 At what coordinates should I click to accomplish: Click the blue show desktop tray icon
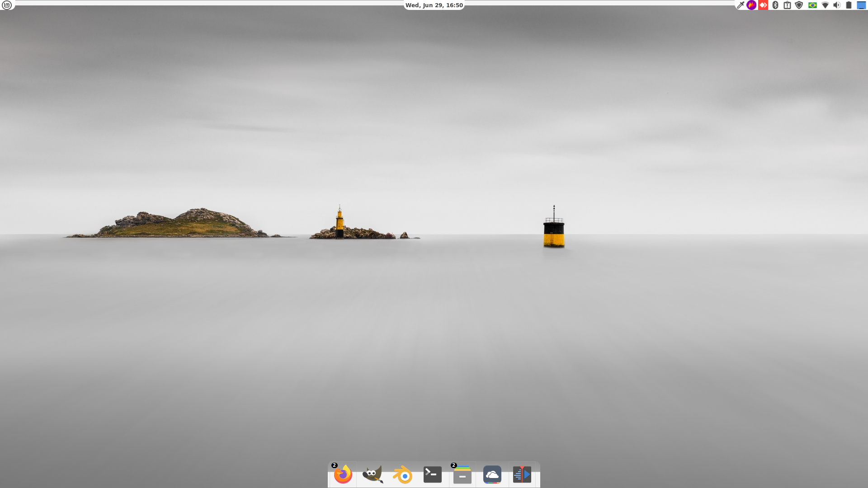[x=861, y=5]
